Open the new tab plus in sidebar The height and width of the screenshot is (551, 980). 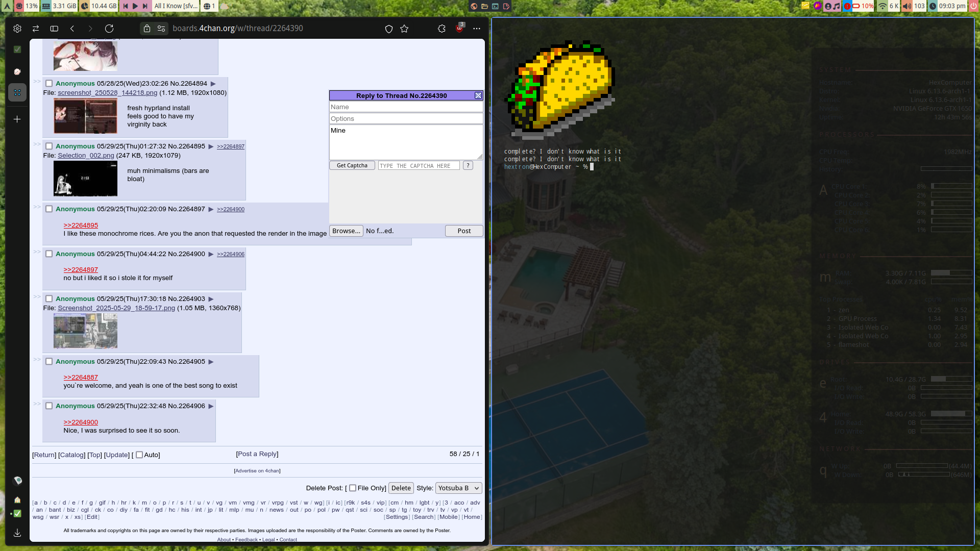click(x=17, y=119)
